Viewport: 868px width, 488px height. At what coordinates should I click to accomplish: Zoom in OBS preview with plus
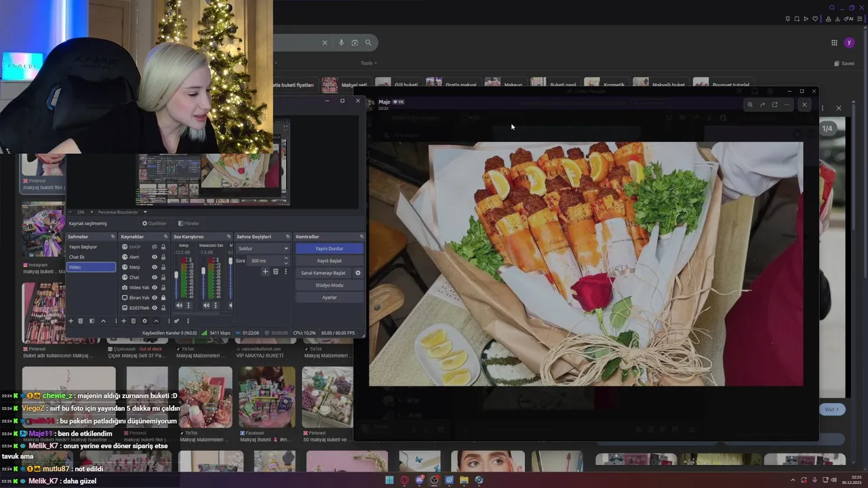tap(92, 212)
